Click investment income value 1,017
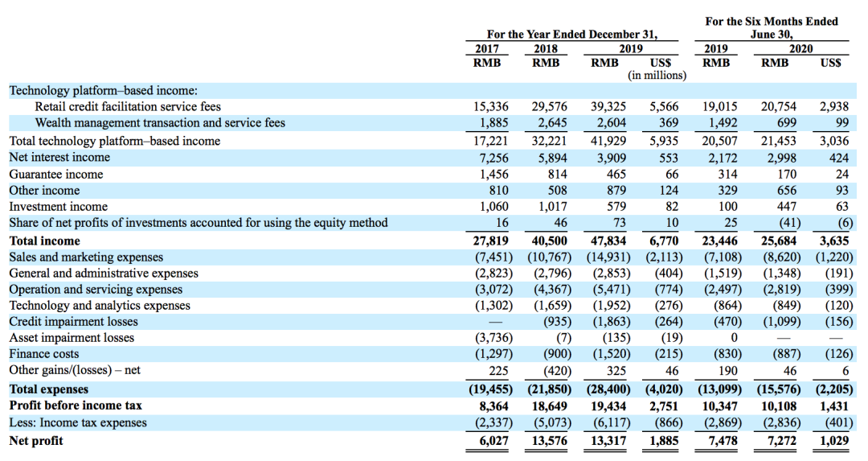 click(552, 206)
